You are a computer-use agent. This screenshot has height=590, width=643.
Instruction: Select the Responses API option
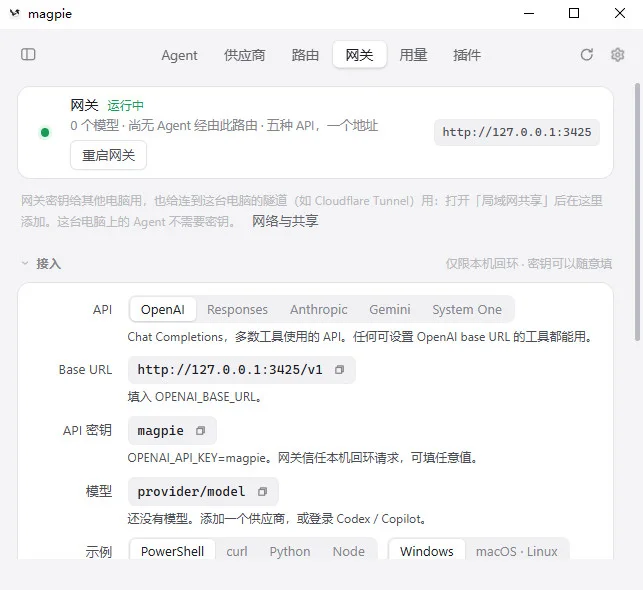tap(237, 310)
